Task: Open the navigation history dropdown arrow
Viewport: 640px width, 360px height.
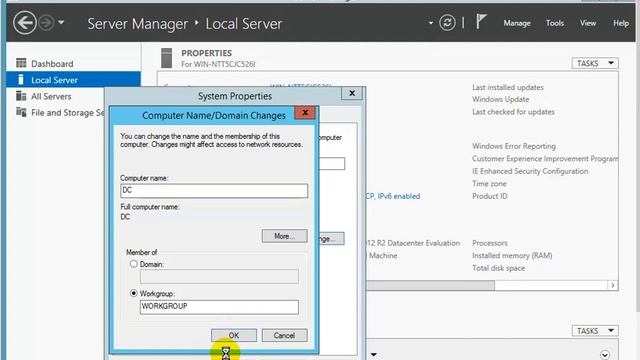Action: [x=61, y=22]
